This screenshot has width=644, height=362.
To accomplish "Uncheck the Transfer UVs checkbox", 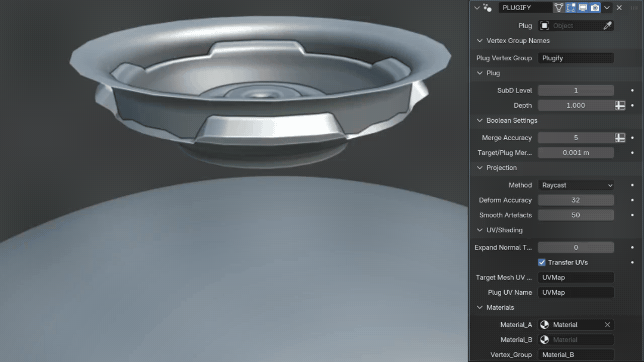I will coord(542,262).
